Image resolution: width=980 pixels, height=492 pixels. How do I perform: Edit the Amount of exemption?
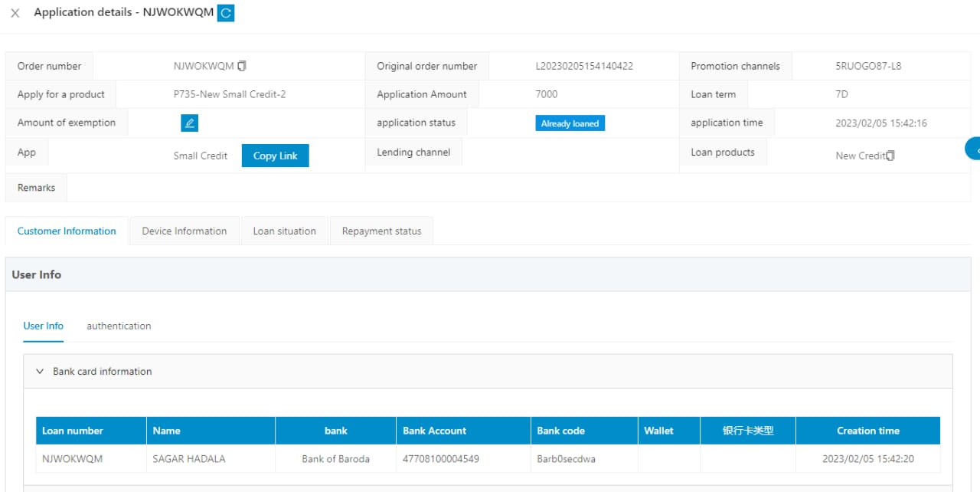(189, 123)
